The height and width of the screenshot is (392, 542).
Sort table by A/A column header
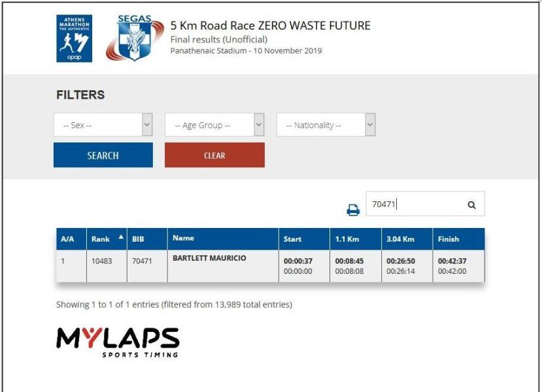71,239
